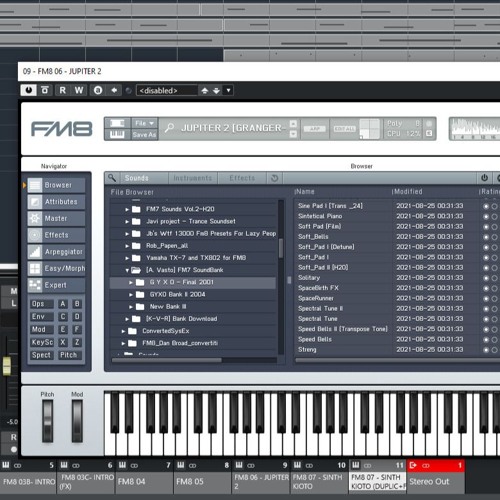This screenshot has width=500, height=500.
Task: Click the A/B compare settings icon
Action: coord(98,90)
